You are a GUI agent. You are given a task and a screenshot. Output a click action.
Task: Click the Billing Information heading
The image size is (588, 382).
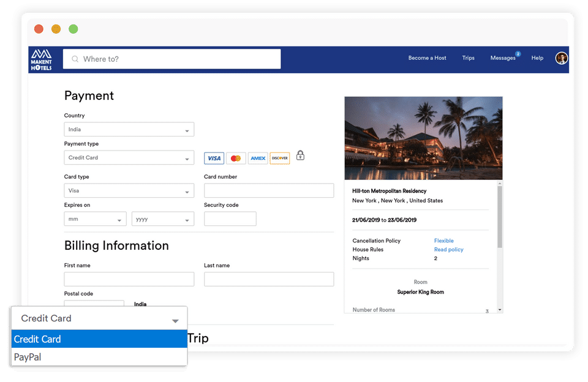[x=116, y=245]
